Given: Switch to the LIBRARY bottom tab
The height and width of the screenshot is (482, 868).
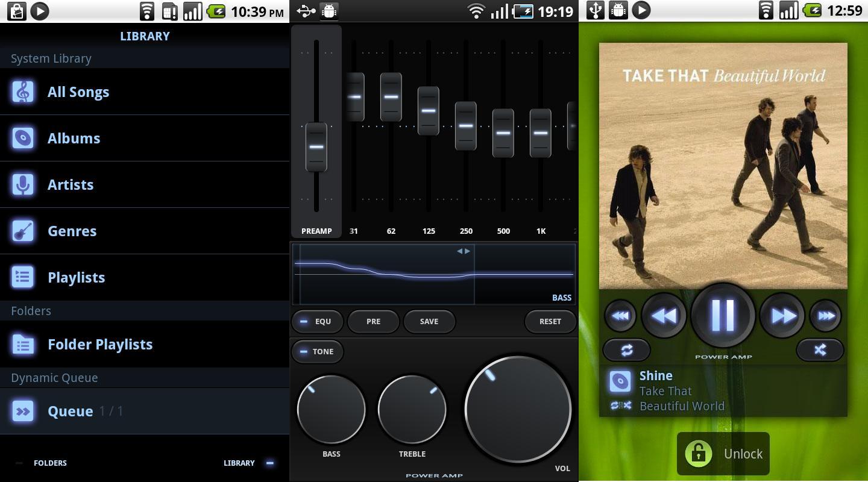Looking at the screenshot, I should click(249, 463).
